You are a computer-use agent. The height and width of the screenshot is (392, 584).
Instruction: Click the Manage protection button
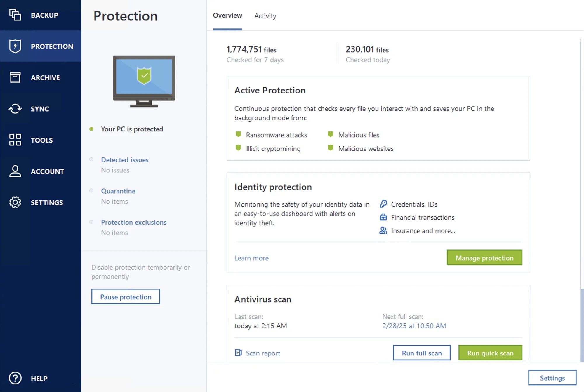[484, 258]
